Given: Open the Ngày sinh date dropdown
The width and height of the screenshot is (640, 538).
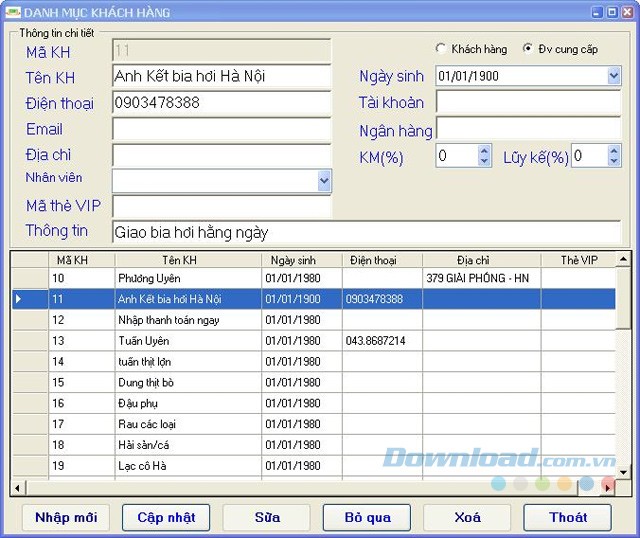Looking at the screenshot, I should (x=613, y=76).
